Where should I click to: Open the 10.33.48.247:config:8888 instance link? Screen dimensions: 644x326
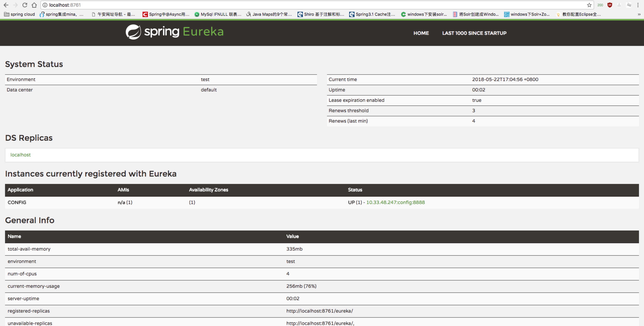[x=395, y=202]
